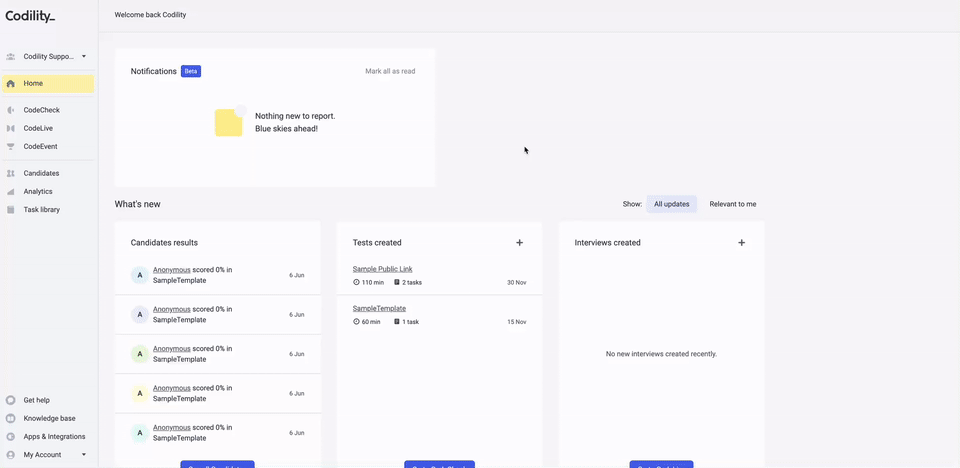
Task: Click the Candidates people icon
Action: [x=10, y=173]
